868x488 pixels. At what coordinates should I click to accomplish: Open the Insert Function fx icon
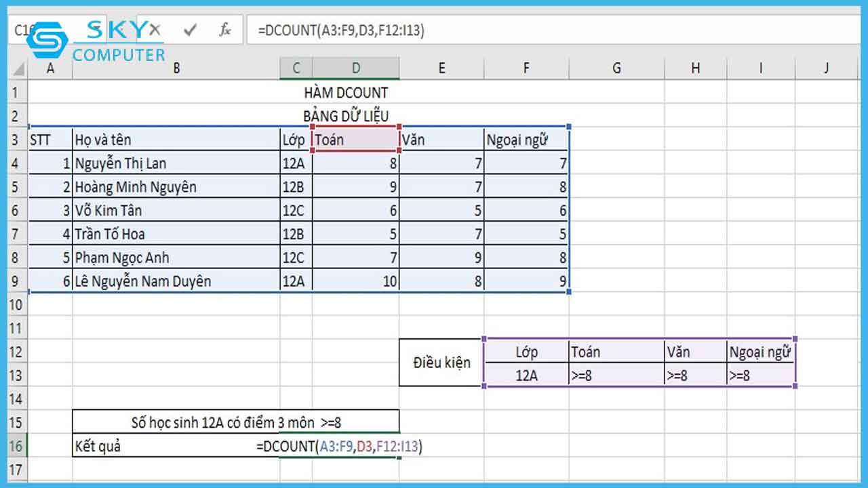[225, 30]
